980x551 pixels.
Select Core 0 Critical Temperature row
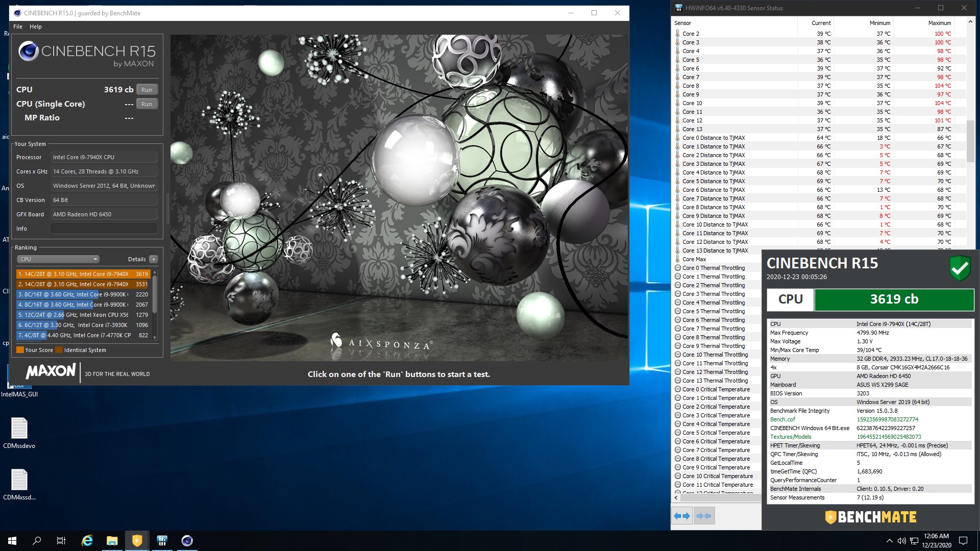click(717, 389)
